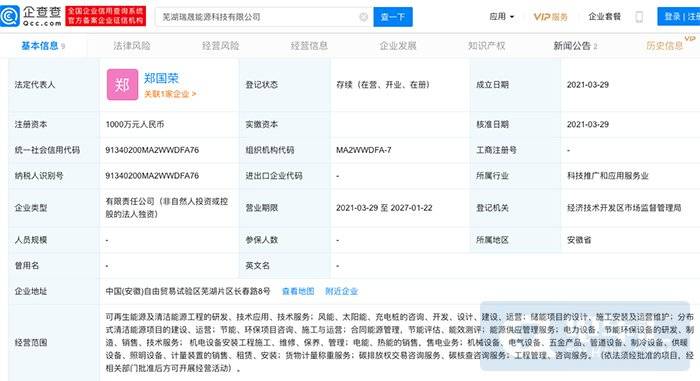Switch to the 法律风险 tab

point(132,46)
